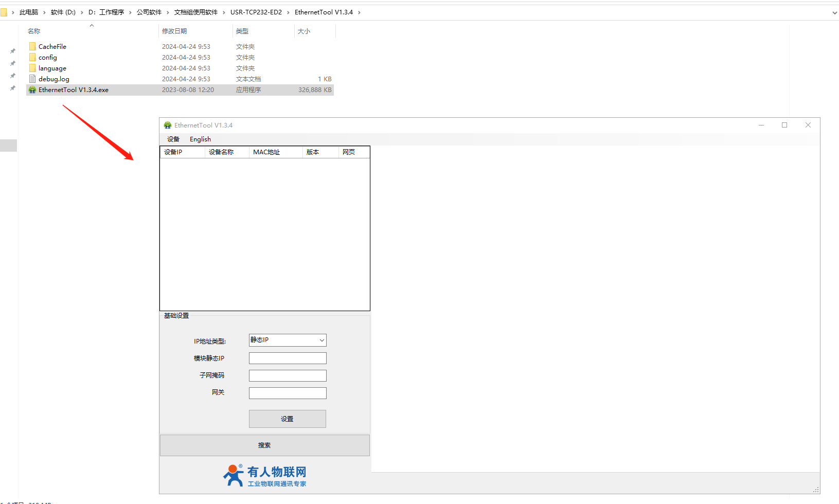
Task: Select the language folder icon
Action: pyautogui.click(x=32, y=68)
